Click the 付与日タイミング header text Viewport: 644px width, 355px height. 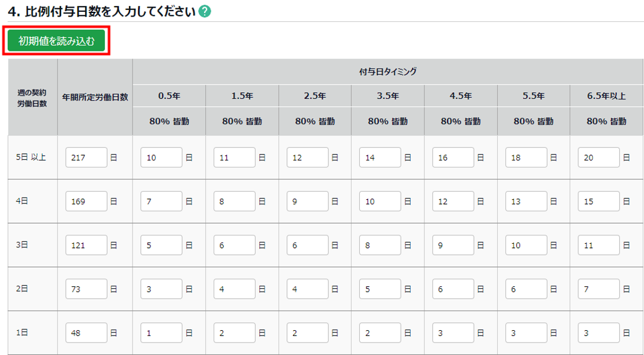tap(388, 72)
